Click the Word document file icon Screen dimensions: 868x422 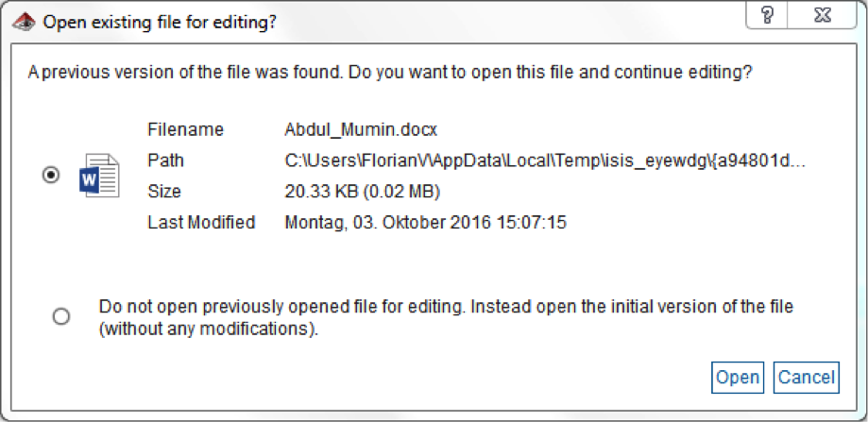pos(99,176)
